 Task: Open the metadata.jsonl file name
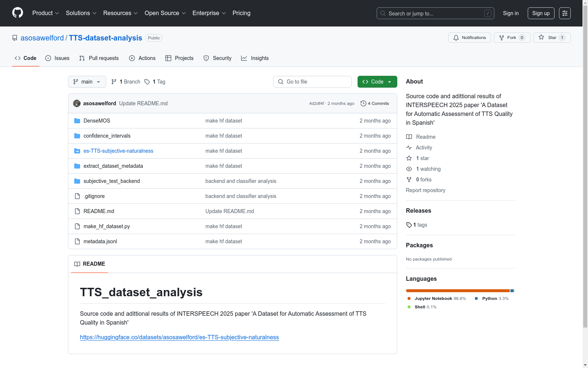pyautogui.click(x=100, y=241)
